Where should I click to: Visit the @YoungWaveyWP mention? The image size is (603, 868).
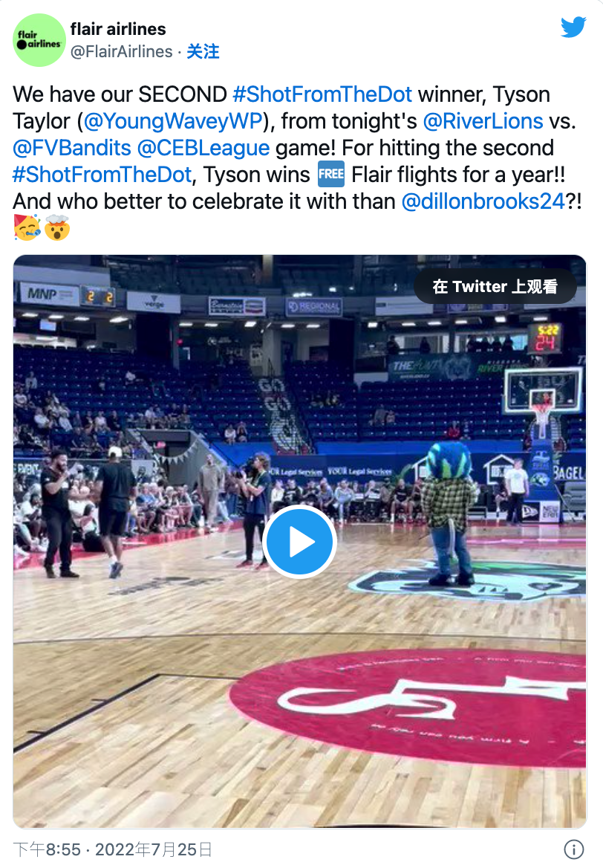pos(172,120)
